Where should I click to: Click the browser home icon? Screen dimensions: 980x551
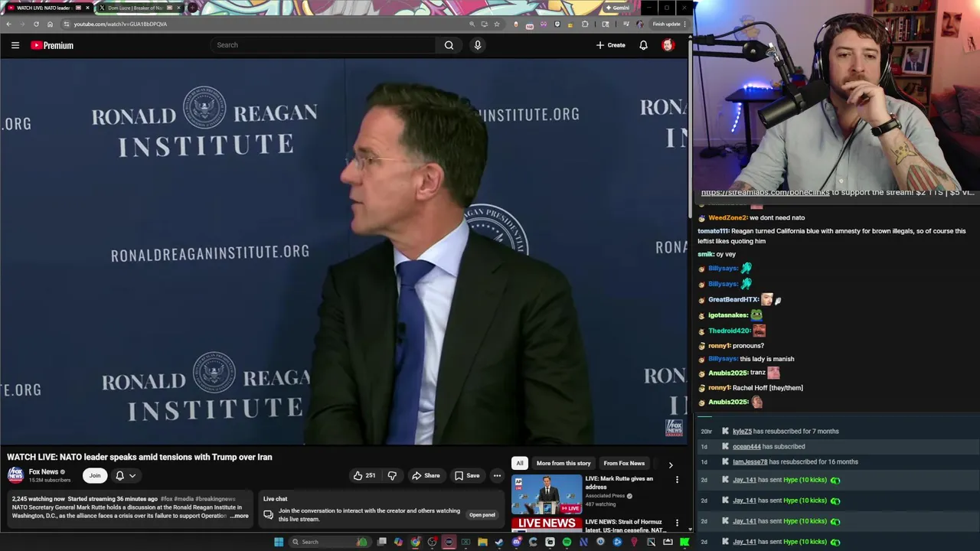tap(50, 24)
